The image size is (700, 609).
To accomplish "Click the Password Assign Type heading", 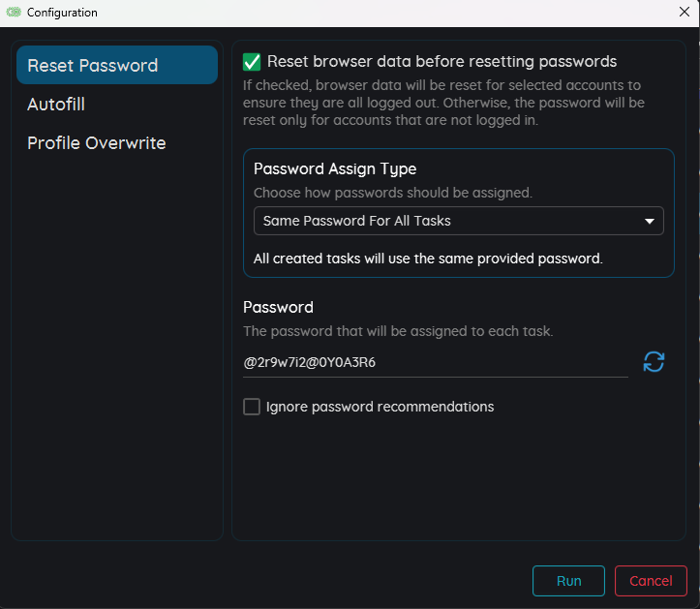I will pos(335,168).
